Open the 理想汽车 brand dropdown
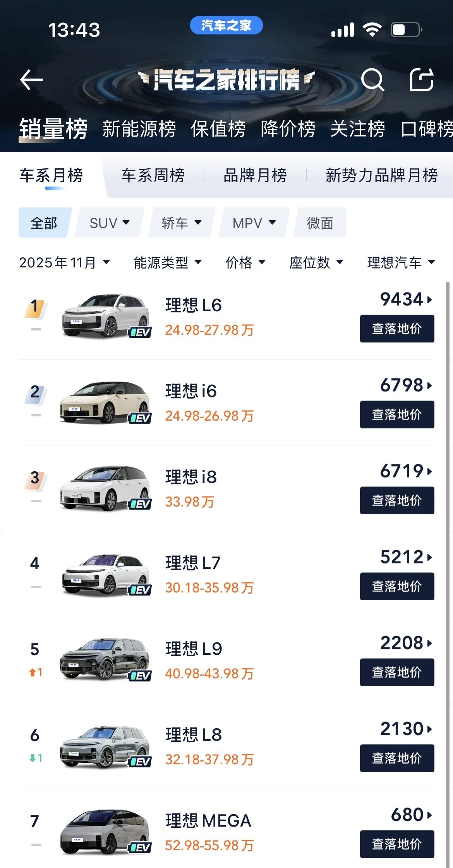 (x=401, y=262)
